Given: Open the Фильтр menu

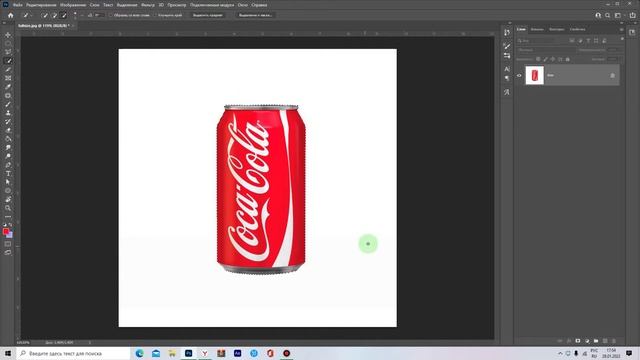Looking at the screenshot, I should click(x=148, y=5).
